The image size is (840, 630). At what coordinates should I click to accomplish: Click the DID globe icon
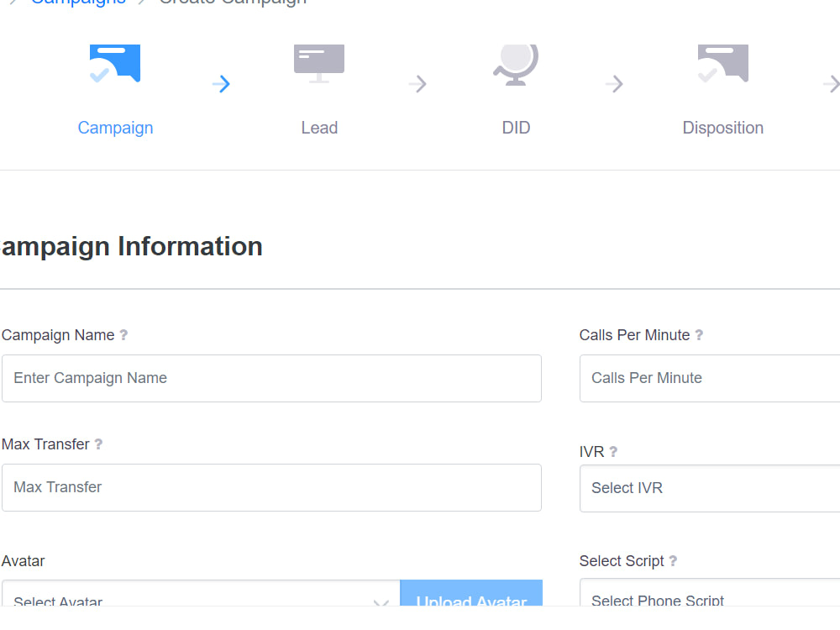point(516,63)
